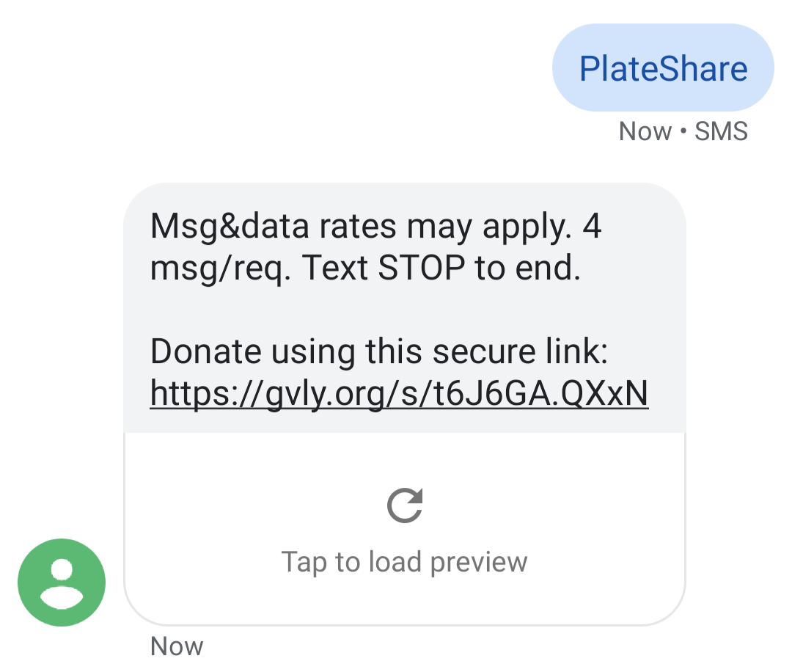Tap the 'Tap to load preview' label
Viewport: 792px width, 672px height.
click(404, 562)
